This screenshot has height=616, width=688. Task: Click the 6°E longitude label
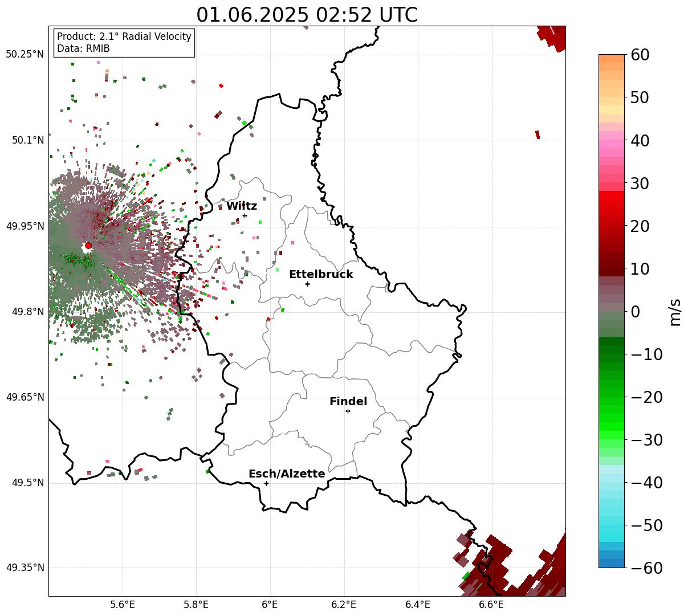[270, 604]
